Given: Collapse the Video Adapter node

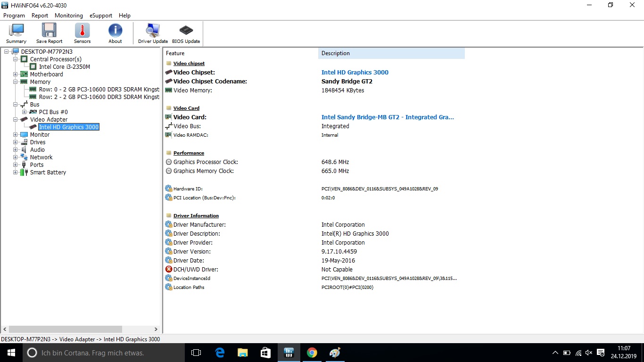Looking at the screenshot, I should point(15,120).
